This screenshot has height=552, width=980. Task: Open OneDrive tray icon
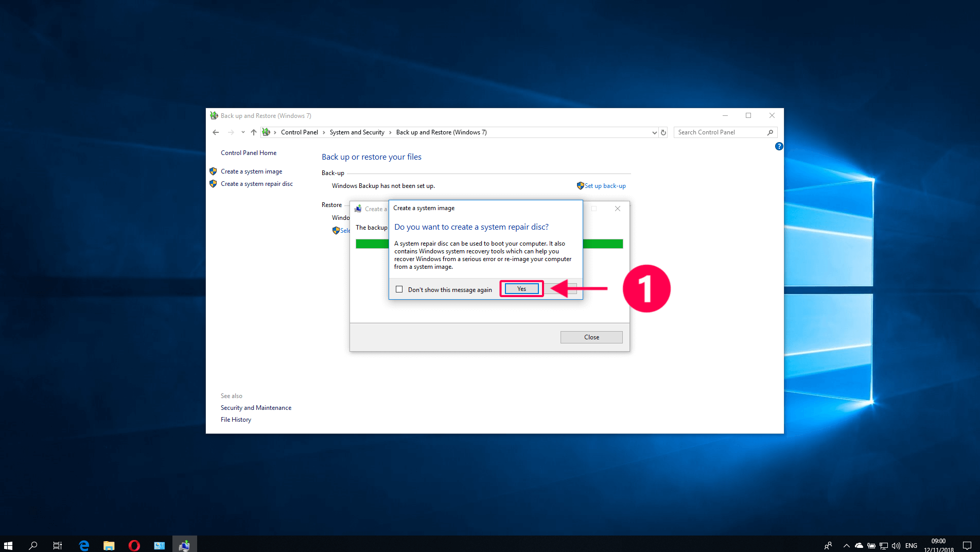tap(859, 546)
